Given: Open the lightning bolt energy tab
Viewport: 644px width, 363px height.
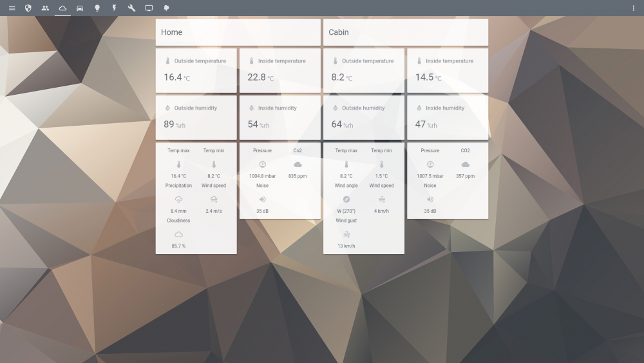Looking at the screenshot, I should pos(114,8).
